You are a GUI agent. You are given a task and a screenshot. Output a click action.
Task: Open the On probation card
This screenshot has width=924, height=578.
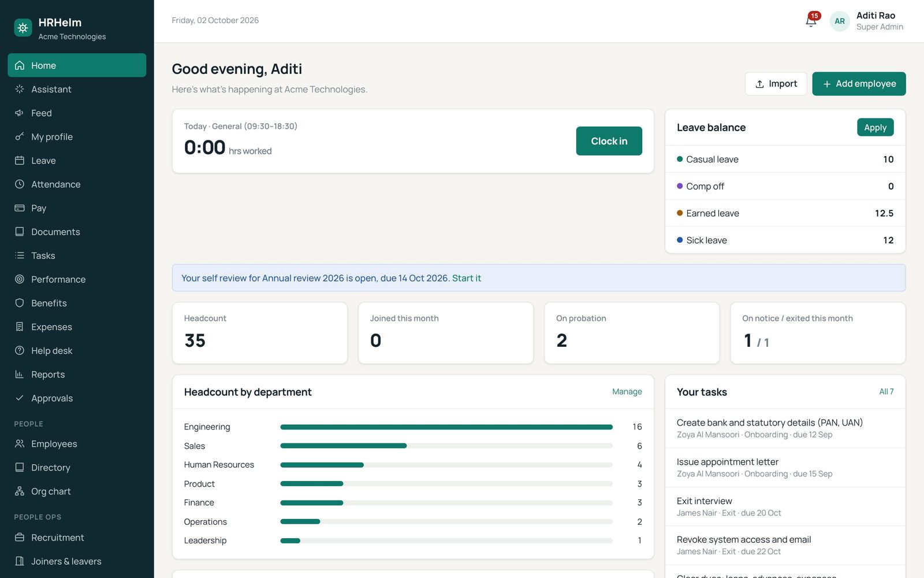click(632, 333)
